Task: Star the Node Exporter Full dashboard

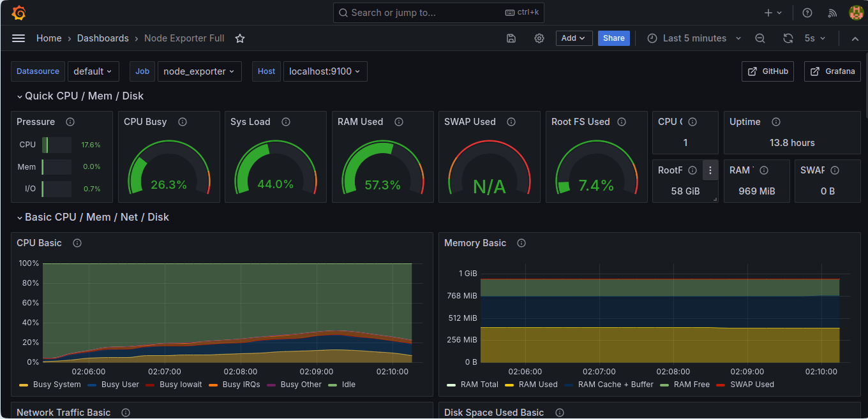Action: [240, 38]
